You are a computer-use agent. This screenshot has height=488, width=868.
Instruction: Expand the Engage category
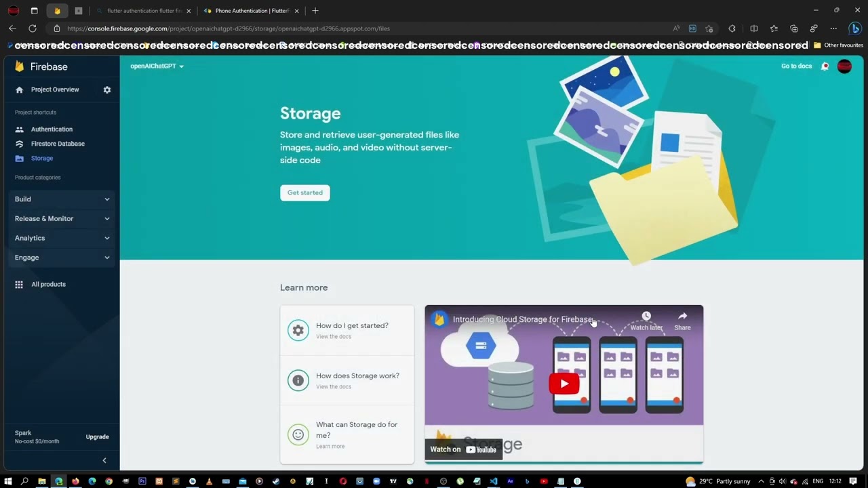(62, 258)
